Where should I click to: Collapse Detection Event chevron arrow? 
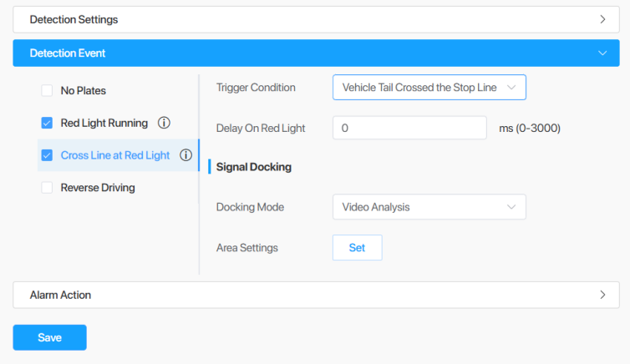tap(602, 53)
